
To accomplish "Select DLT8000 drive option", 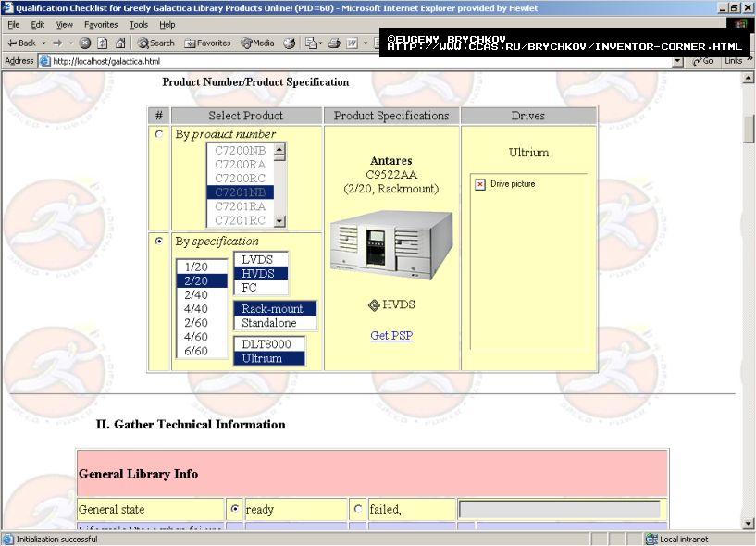I will click(x=269, y=344).
